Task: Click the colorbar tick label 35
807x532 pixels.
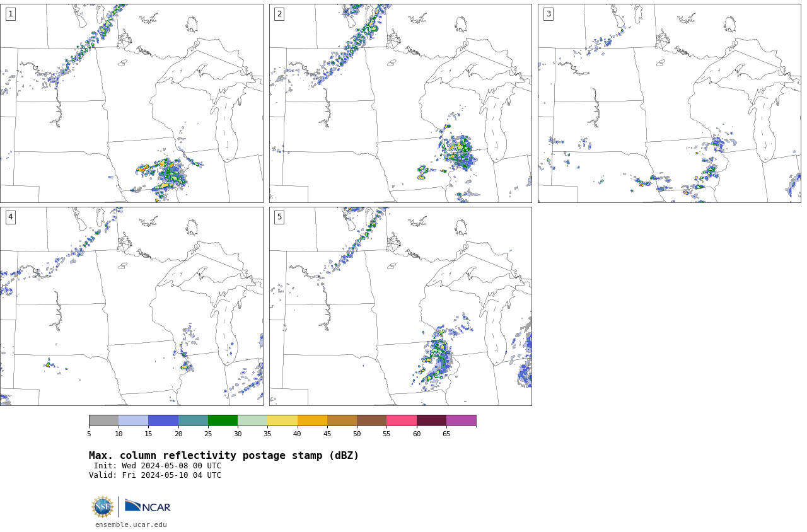Action: 267,434
